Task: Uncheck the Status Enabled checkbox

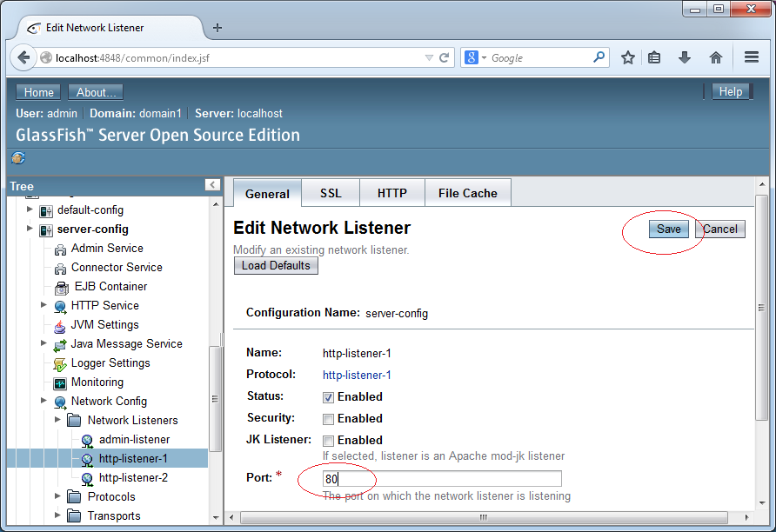Action: click(x=328, y=397)
